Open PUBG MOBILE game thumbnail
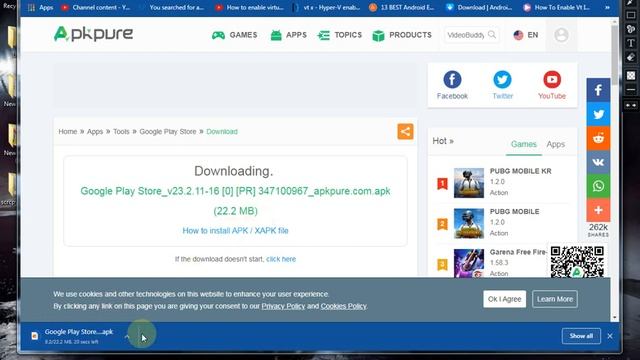 tap(469, 223)
